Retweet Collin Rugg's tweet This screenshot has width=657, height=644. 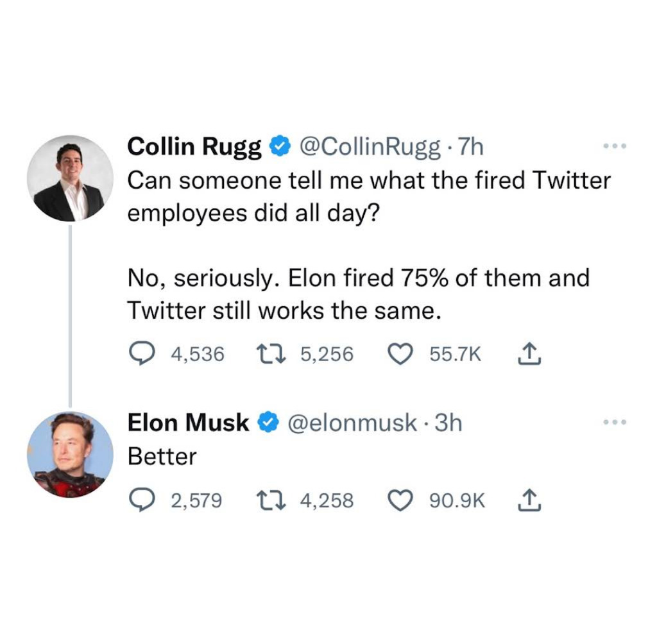pos(271,354)
